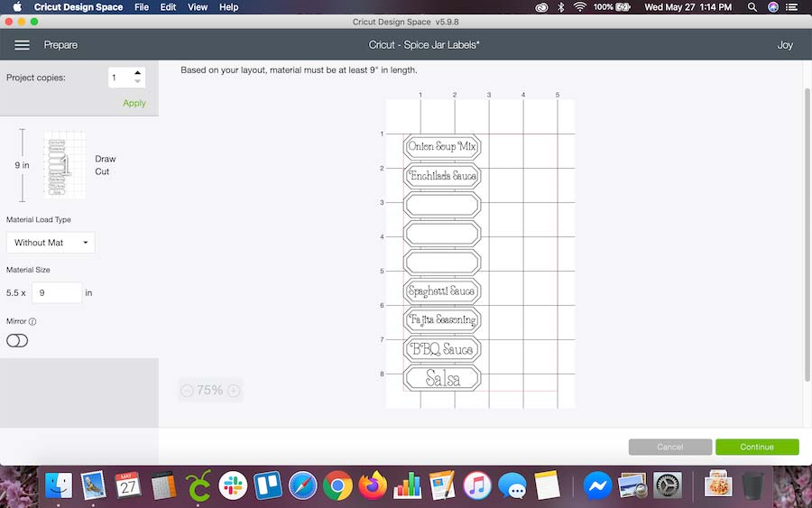This screenshot has width=812, height=508.
Task: Click the 75% zoom level text
Action: point(209,390)
